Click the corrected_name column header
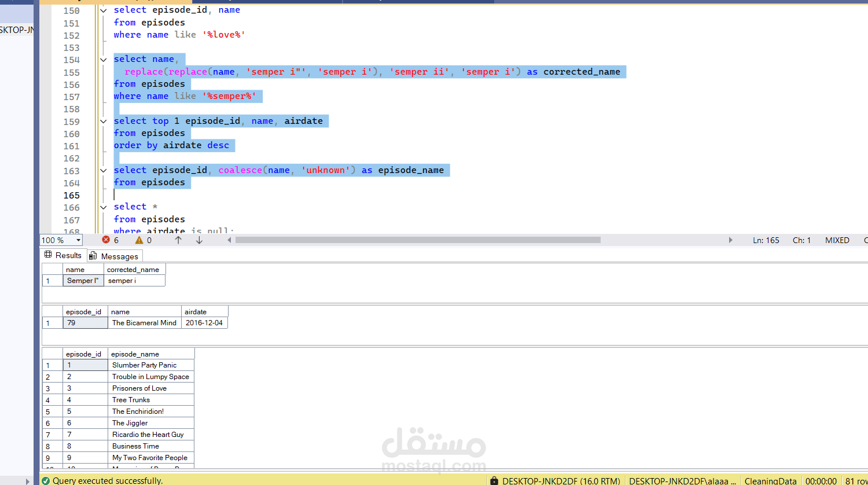Screen dimensions: 868x485 coord(133,269)
